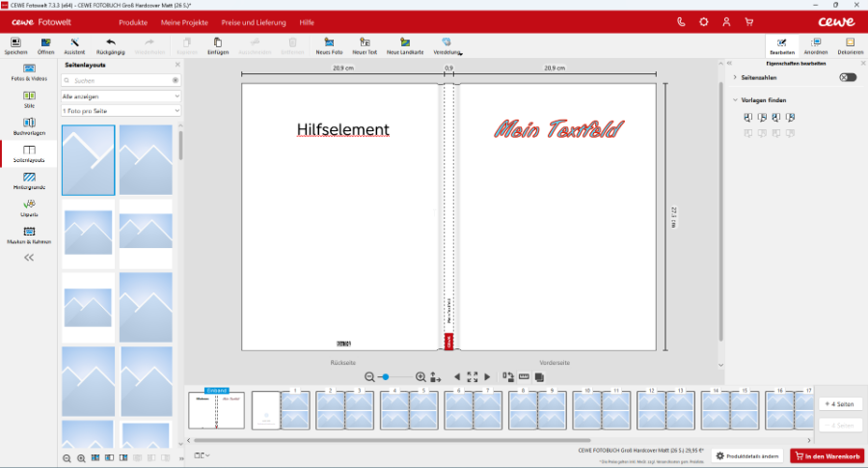The height and width of the screenshot is (468, 868).
Task: Toggle the Seitenzahlen switch on
Action: [847, 77]
